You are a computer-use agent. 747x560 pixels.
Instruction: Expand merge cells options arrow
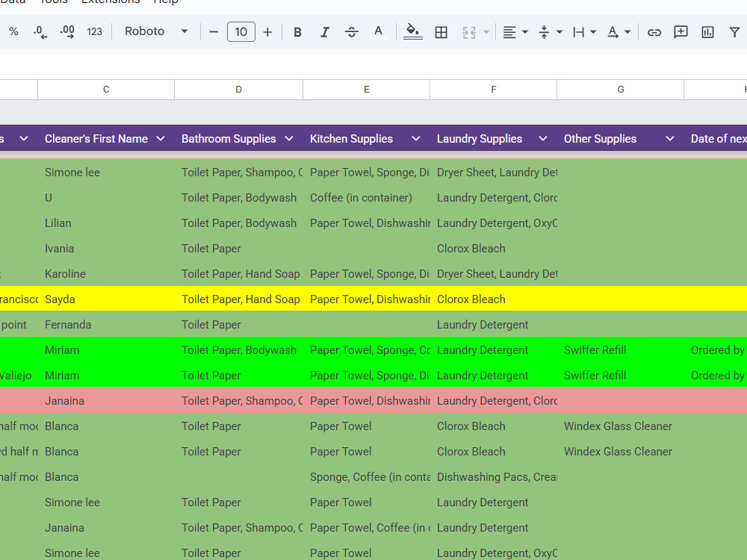click(486, 32)
